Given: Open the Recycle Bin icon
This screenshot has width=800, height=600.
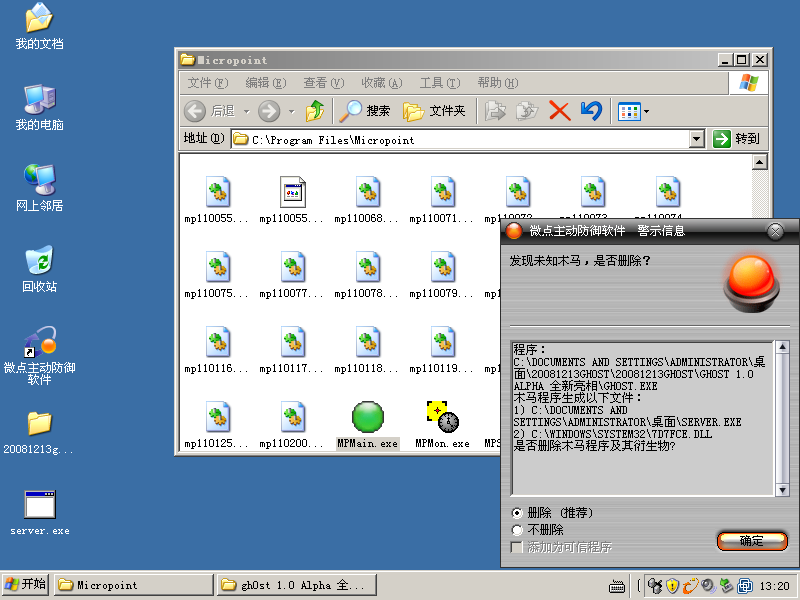Looking at the screenshot, I should point(39,269).
